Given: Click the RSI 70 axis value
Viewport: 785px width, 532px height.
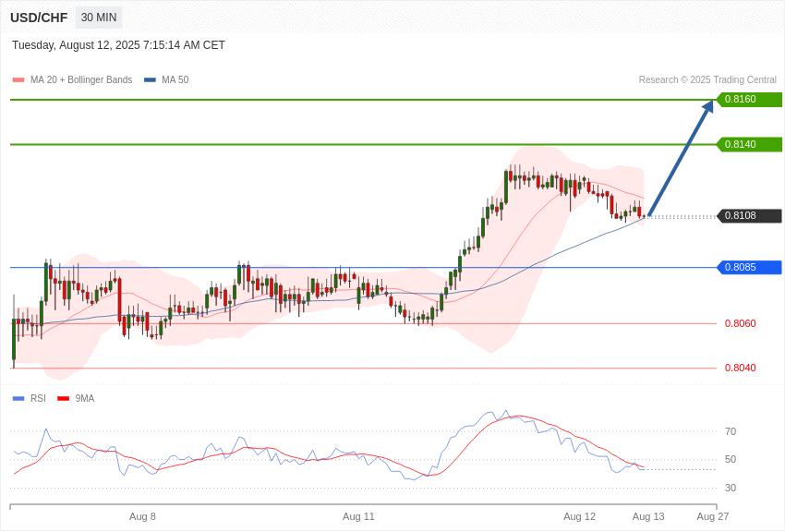Looking at the screenshot, I should [731, 431].
